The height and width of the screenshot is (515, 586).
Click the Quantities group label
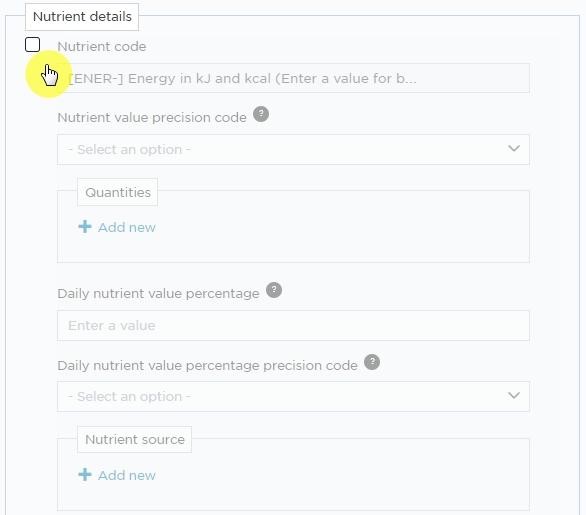click(x=118, y=192)
